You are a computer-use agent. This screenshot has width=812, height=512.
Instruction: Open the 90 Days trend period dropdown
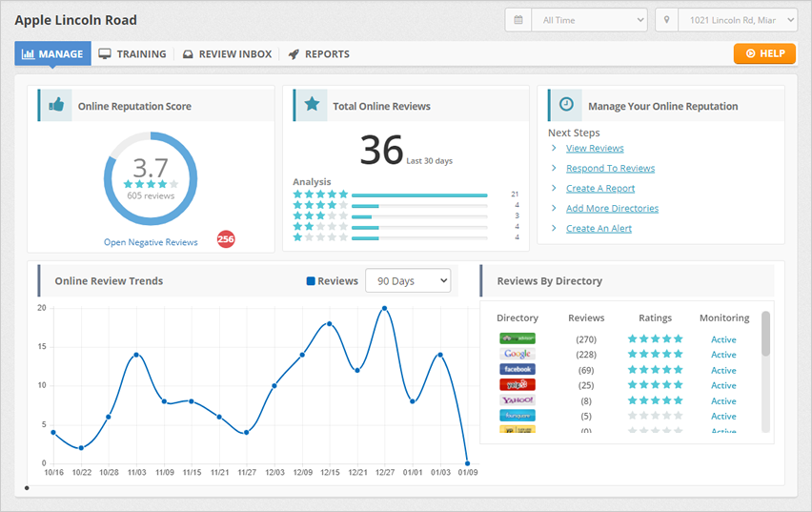(407, 281)
